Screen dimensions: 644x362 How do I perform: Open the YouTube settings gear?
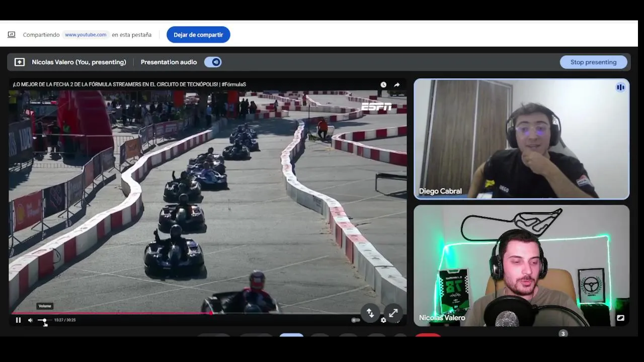(383, 320)
